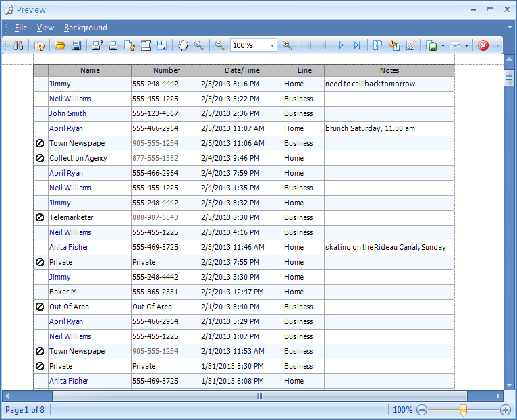Open the View menu
This screenshot has height=420, width=517.
click(x=45, y=28)
